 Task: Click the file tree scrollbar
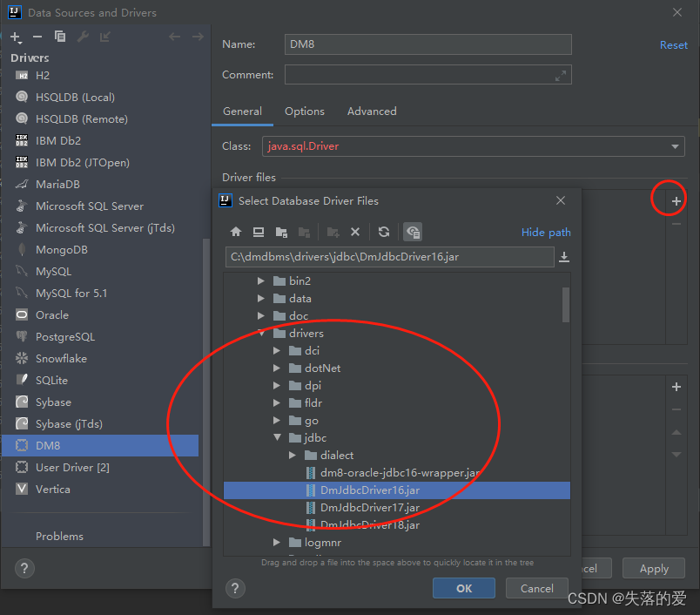(x=566, y=305)
